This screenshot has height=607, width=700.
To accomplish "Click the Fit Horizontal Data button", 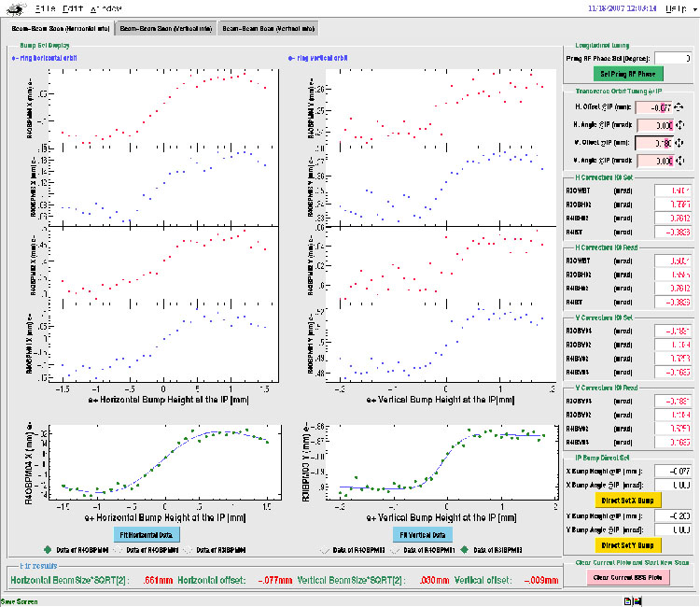I will coord(147,534).
